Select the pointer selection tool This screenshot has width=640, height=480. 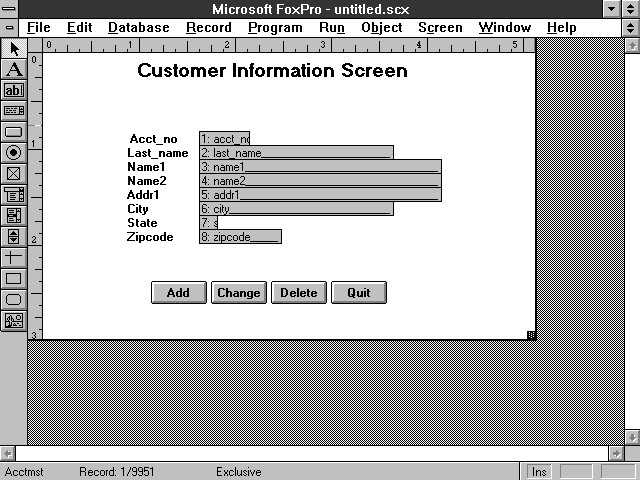tap(14, 48)
